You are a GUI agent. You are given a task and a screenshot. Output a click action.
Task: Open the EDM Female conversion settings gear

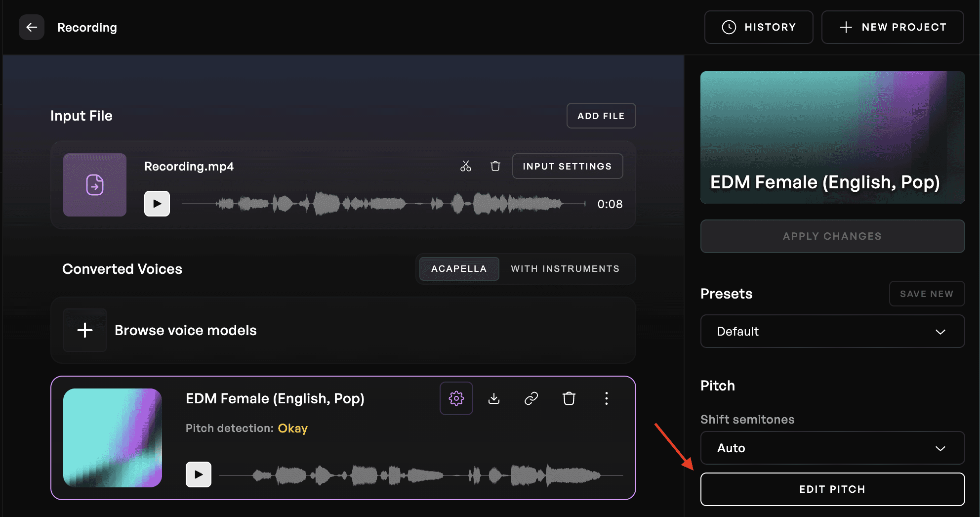click(456, 398)
